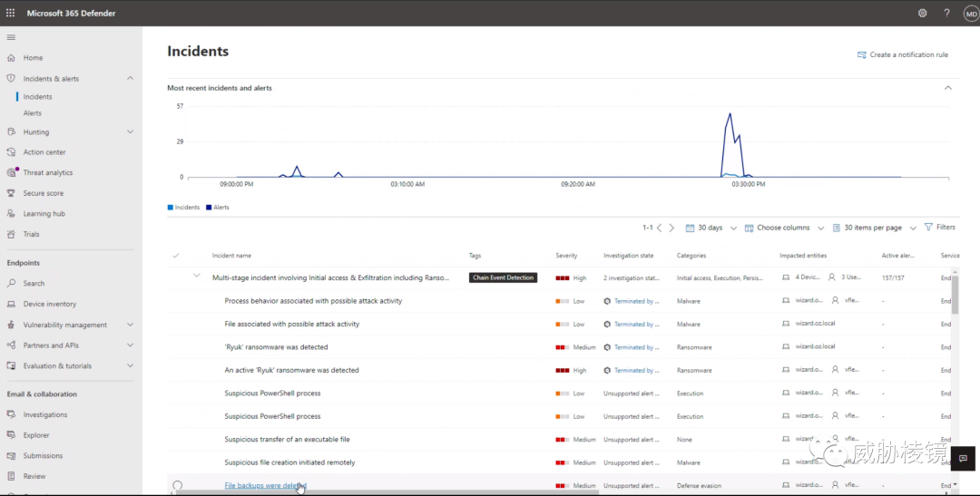
Task: Click the Submissions icon
Action: (11, 455)
